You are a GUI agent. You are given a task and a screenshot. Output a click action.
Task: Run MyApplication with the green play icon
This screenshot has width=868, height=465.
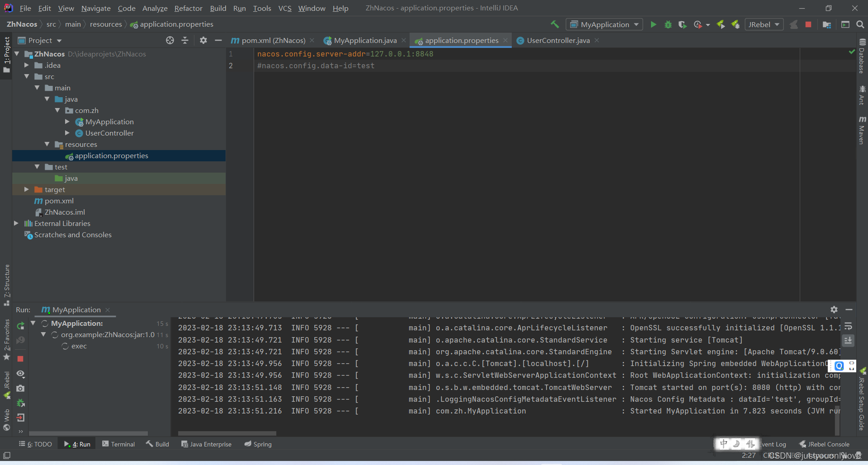tap(653, 24)
